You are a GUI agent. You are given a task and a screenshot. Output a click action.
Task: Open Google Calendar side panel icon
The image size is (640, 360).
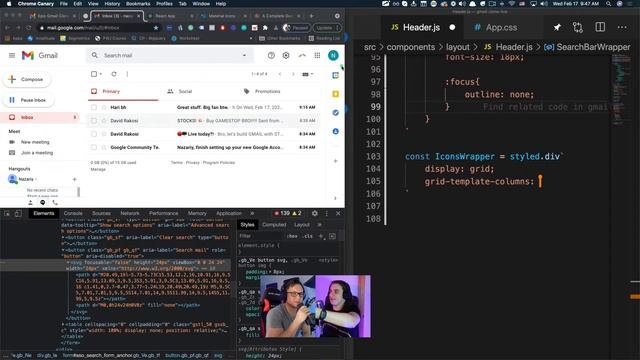336,76
